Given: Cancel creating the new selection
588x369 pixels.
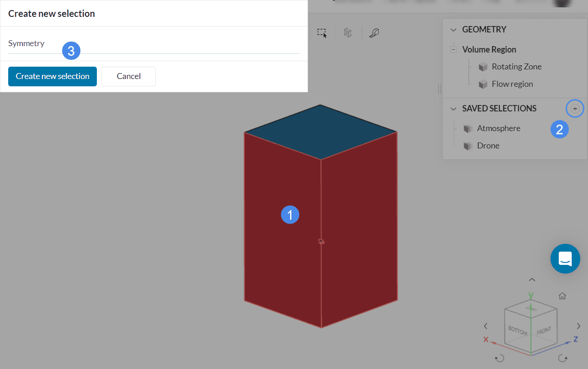Looking at the screenshot, I should tap(128, 76).
